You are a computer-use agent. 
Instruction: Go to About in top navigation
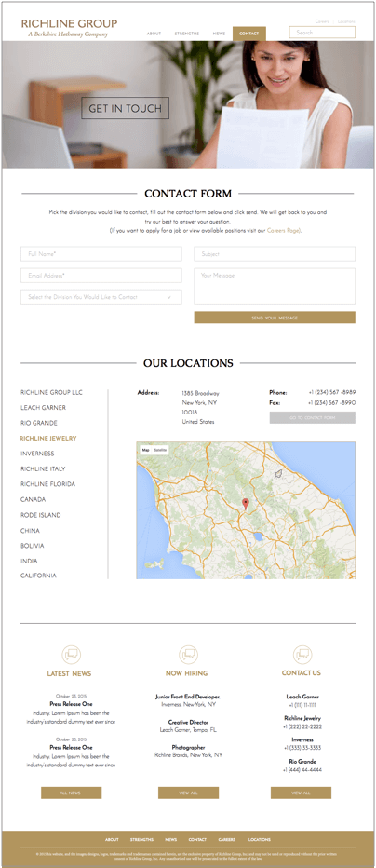(x=154, y=34)
